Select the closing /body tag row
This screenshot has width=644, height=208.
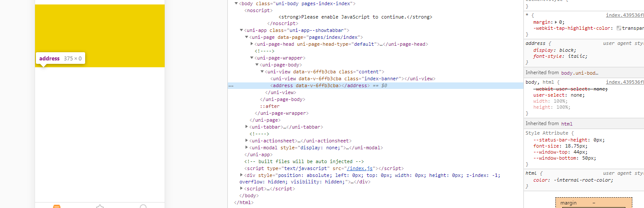250,196
